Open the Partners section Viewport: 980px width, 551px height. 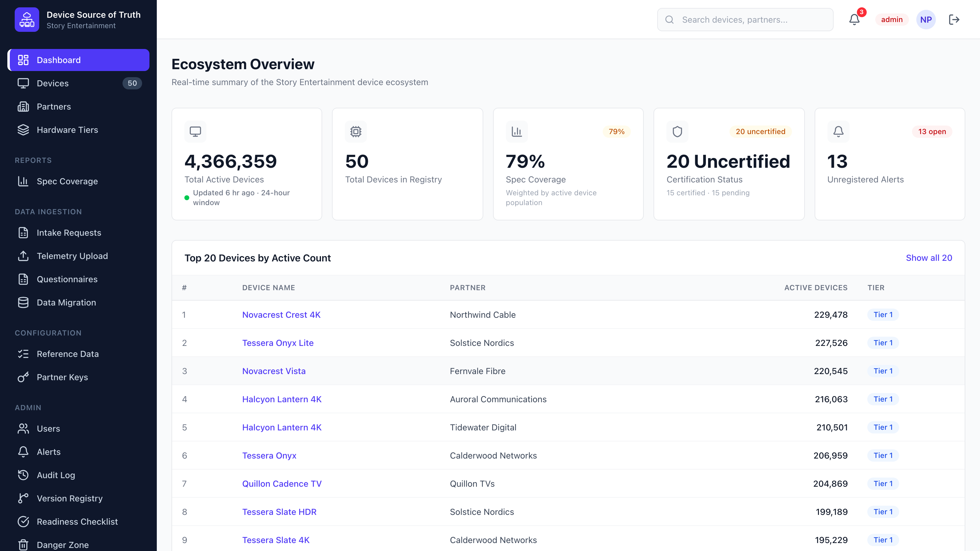tap(78, 107)
